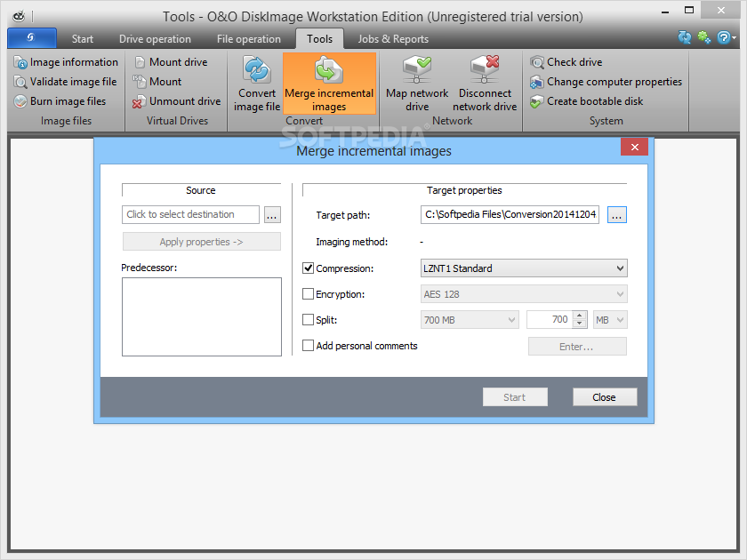Switch to the Start tab
The width and height of the screenshot is (747, 560).
coord(83,39)
